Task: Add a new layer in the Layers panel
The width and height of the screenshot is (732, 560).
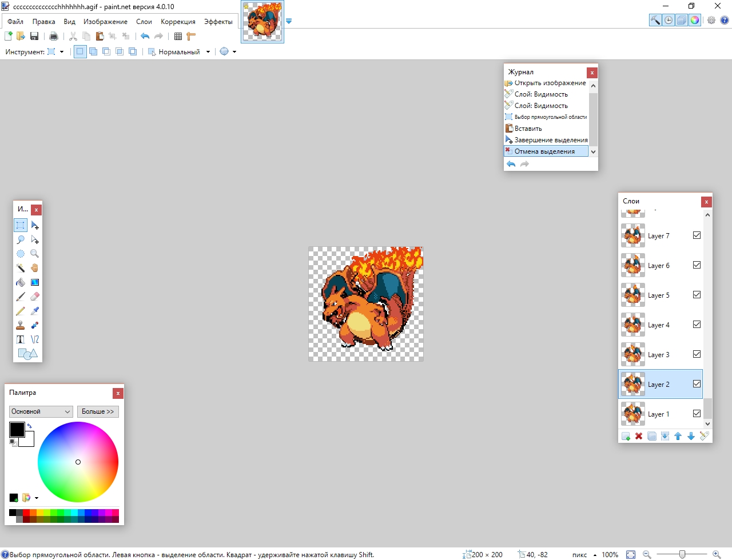Action: tap(626, 436)
